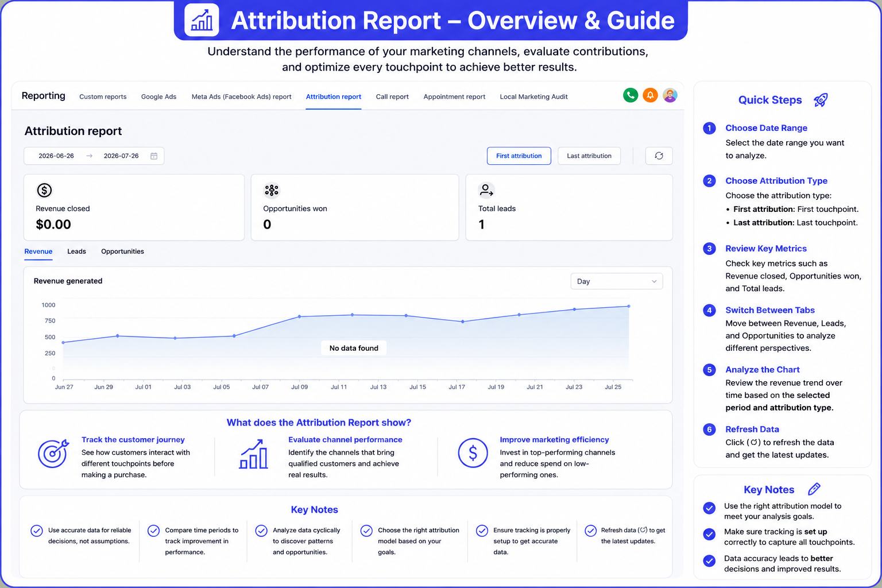Click check icon for 'Use the right attribution model'
882x588 pixels.
pos(709,508)
